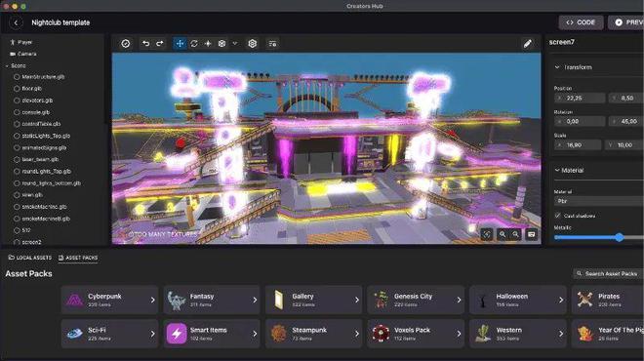
Task: Click the pencil edit icon above viewport
Action: point(527,44)
